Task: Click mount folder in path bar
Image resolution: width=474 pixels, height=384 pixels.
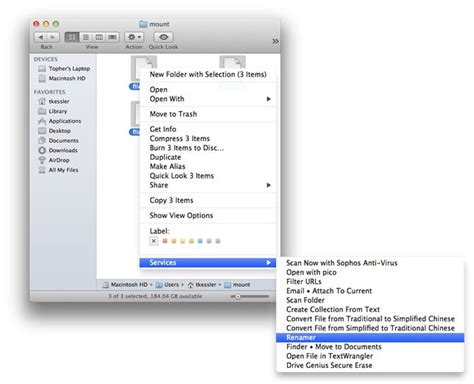Action: click(x=237, y=285)
